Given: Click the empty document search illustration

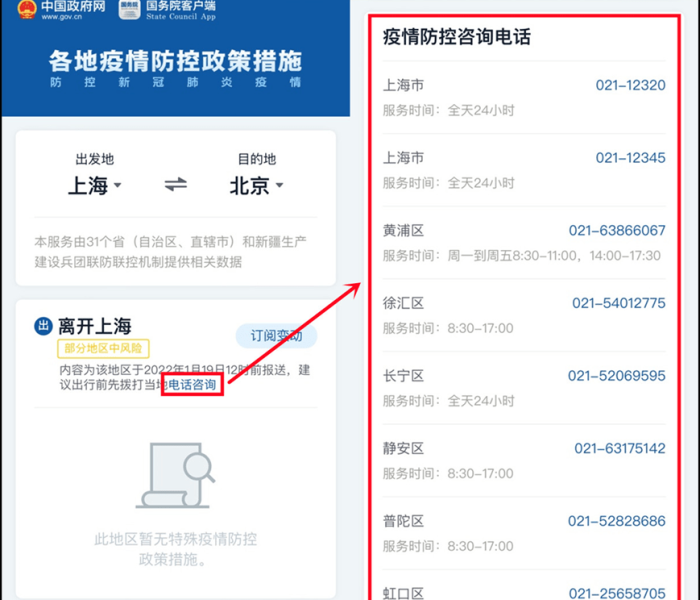Looking at the screenshot, I should (175, 476).
